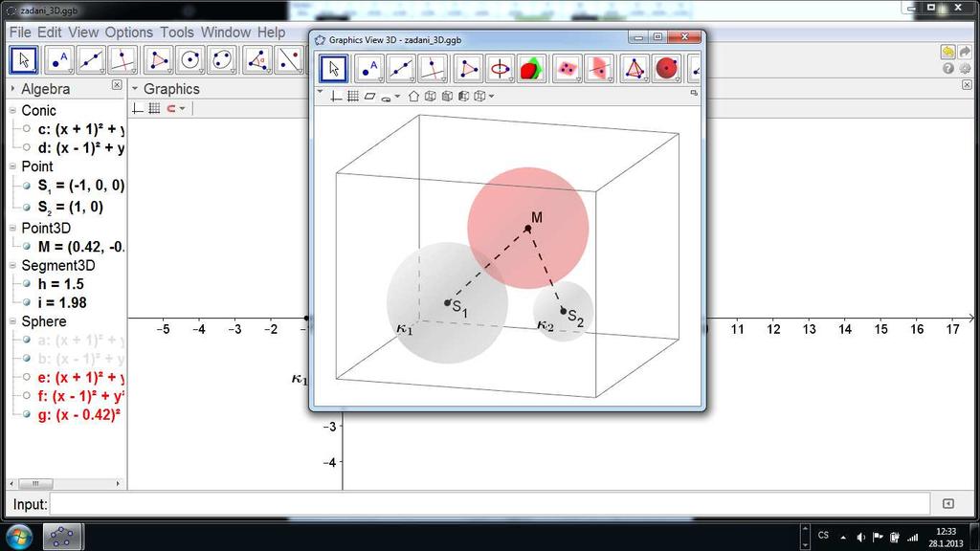Select Intersect Two Surfaces tool in 3D window
The height and width of the screenshot is (551, 980).
pyautogui.click(x=532, y=69)
